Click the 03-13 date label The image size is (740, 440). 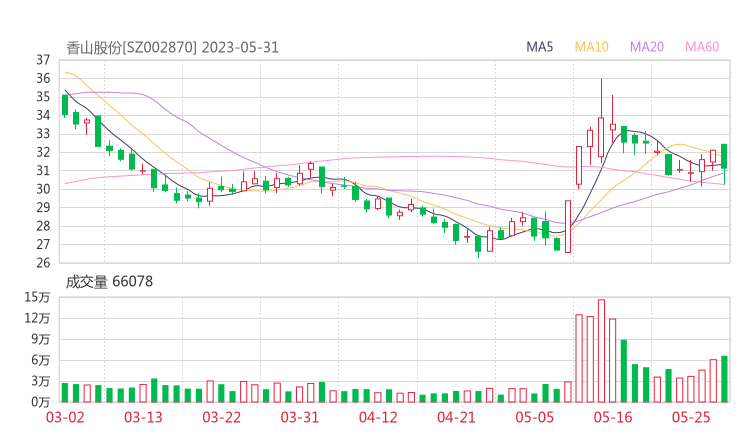coord(143,417)
